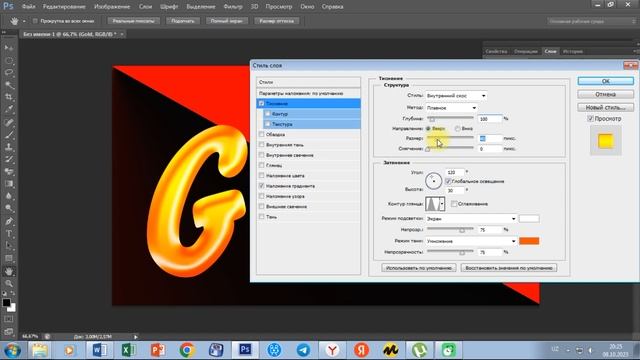
Task: Open the Режим подсветки dropdown (Экран)
Action: tap(471, 219)
